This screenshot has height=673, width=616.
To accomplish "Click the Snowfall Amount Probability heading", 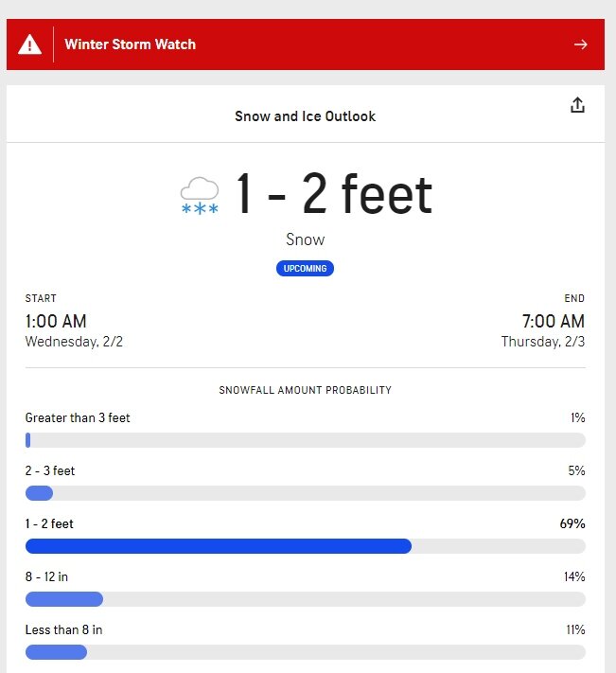I will (x=305, y=390).
